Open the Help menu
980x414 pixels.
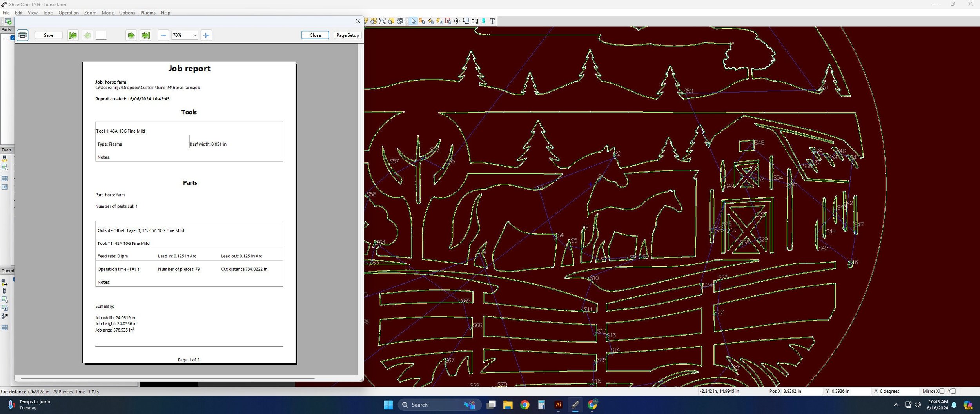[165, 13]
